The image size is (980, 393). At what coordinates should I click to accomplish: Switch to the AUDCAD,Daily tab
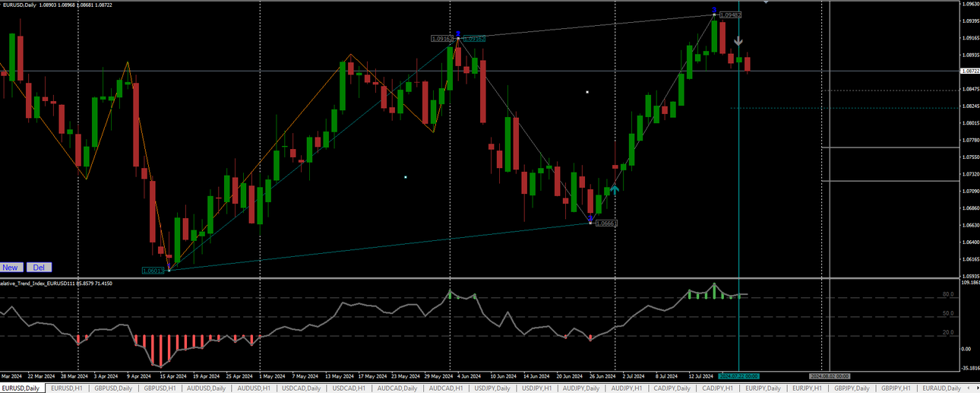coord(397,388)
